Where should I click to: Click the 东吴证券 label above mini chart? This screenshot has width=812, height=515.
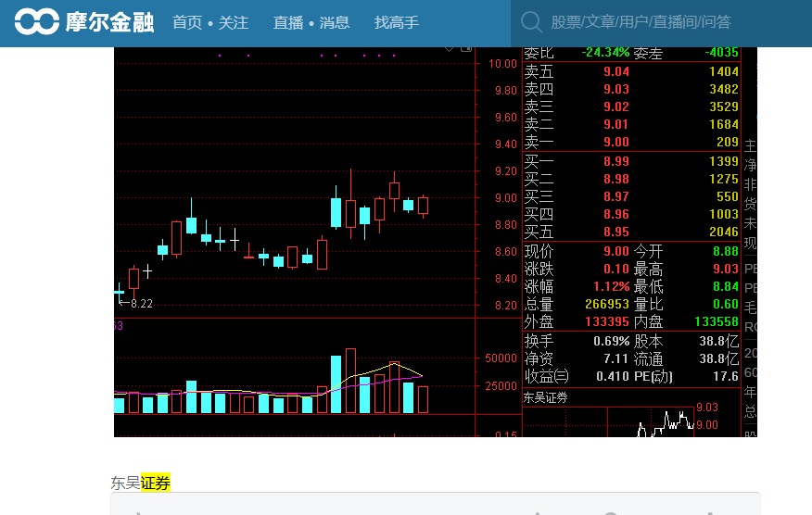point(545,397)
